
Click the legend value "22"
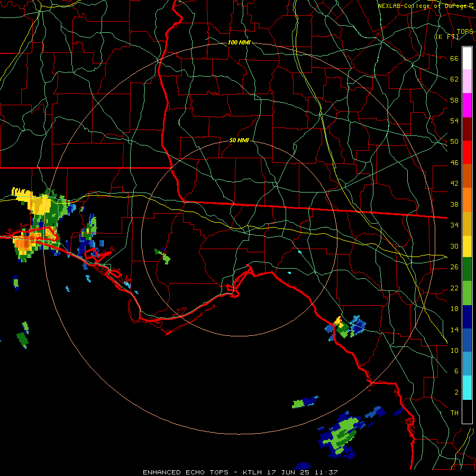coord(454,288)
